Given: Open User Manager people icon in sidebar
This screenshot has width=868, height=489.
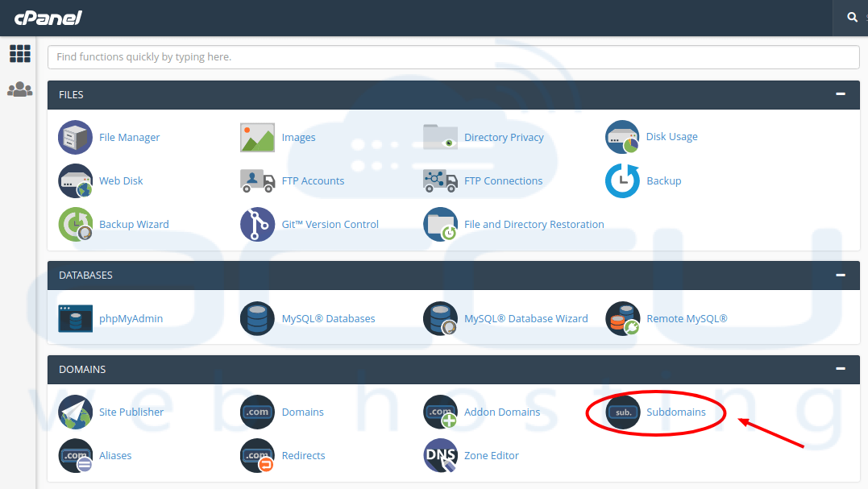Looking at the screenshot, I should coord(20,89).
